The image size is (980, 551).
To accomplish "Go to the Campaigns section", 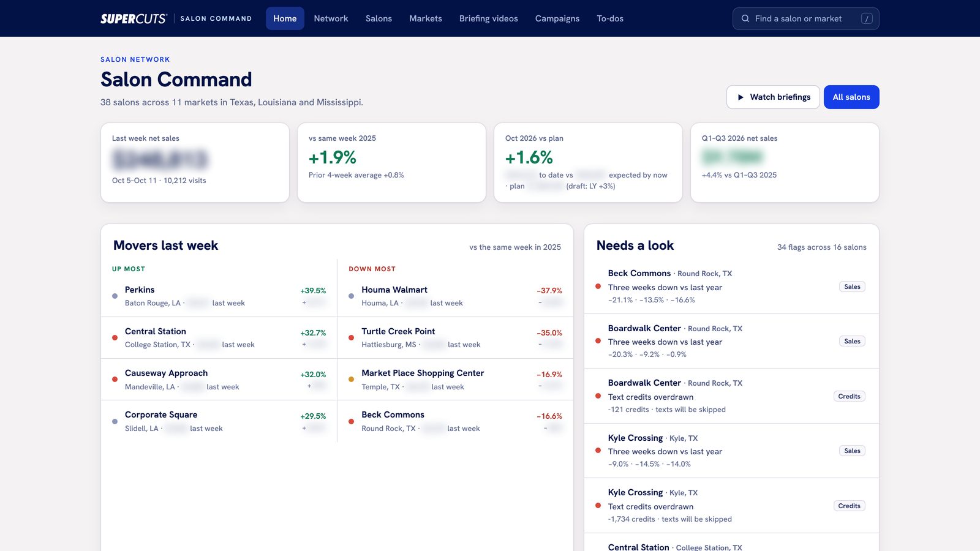I will click(x=557, y=18).
